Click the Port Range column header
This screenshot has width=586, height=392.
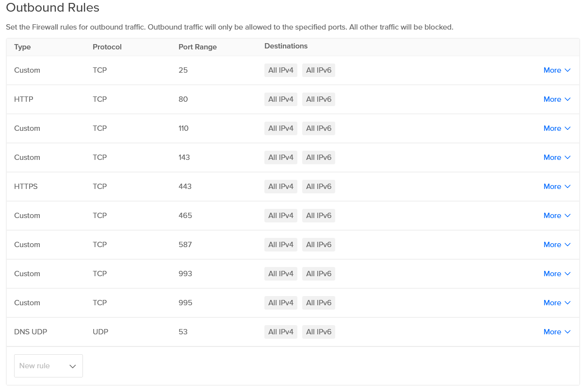click(197, 47)
